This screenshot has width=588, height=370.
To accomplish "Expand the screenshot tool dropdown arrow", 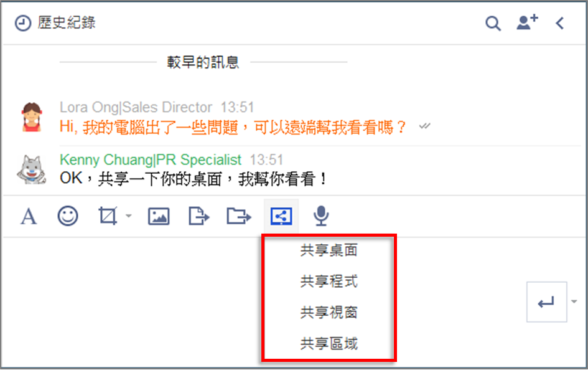I will coord(129,216).
